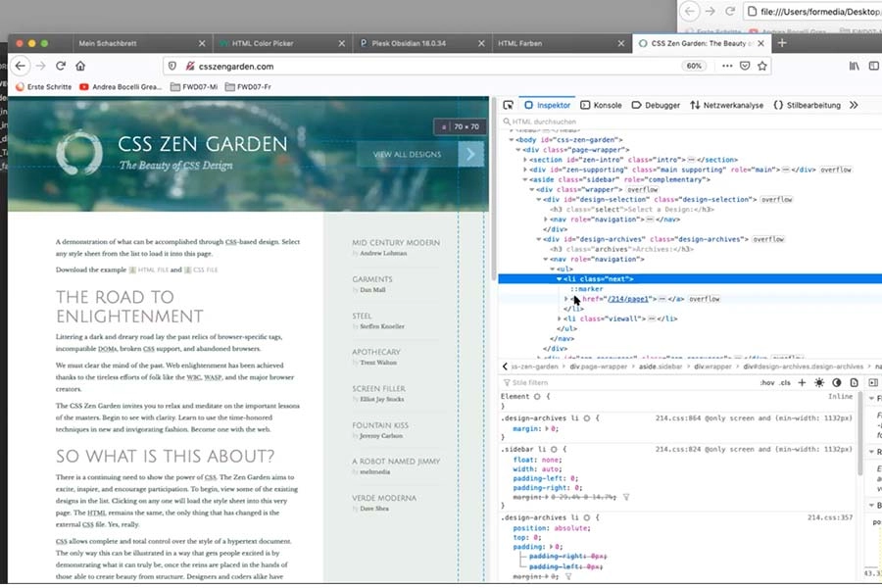Toggle the .cls classes panel
Screen dimensions: 882x588
click(x=785, y=382)
